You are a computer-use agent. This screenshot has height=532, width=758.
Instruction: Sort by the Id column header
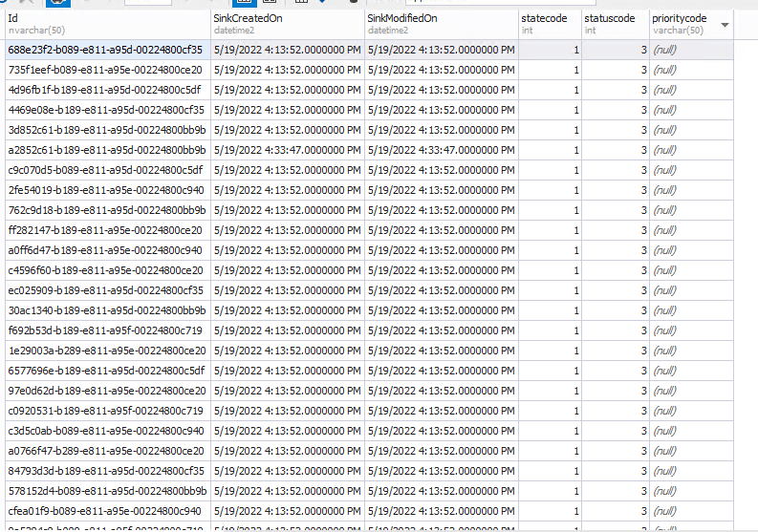click(x=108, y=24)
